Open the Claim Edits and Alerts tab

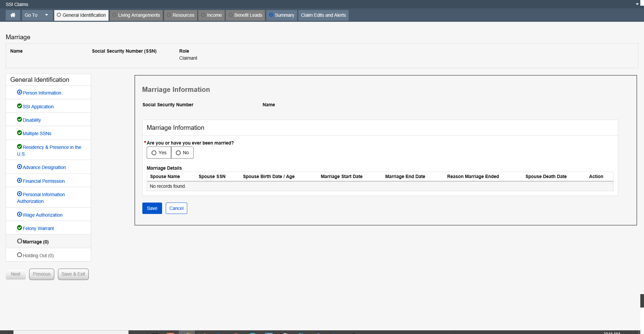click(x=323, y=15)
